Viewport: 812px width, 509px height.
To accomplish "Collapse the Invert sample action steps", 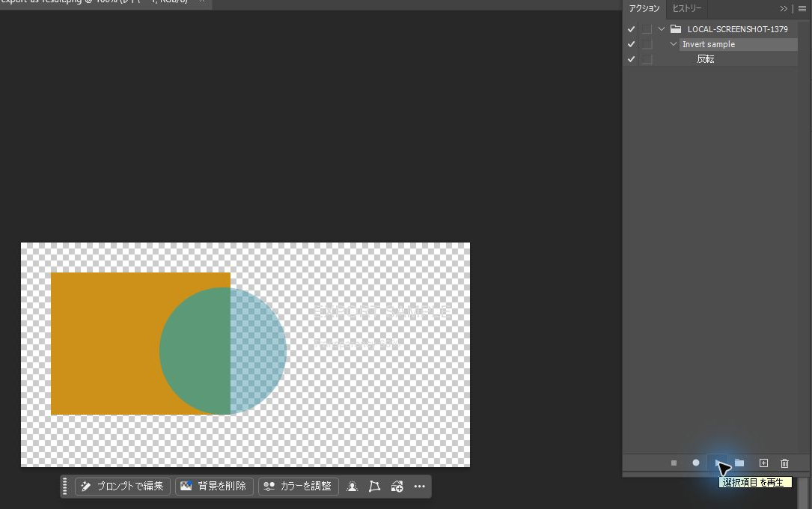I will (x=674, y=44).
